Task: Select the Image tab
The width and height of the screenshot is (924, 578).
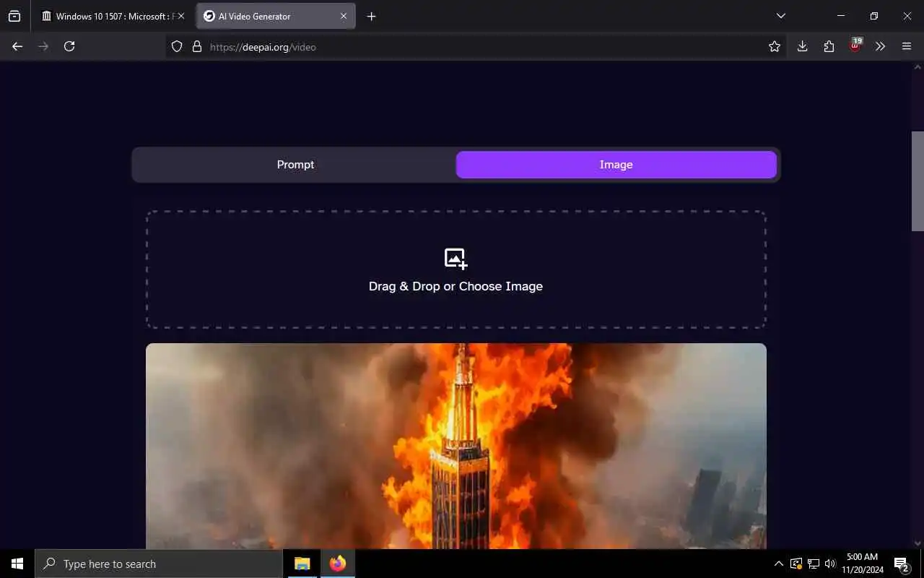Action: pyautogui.click(x=616, y=165)
